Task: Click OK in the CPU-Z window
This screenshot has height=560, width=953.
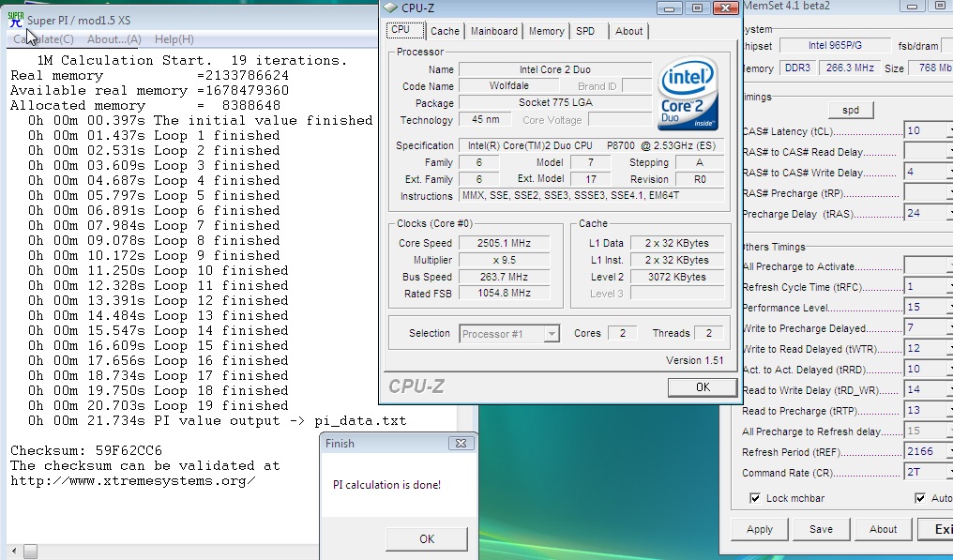Action: 702,387
